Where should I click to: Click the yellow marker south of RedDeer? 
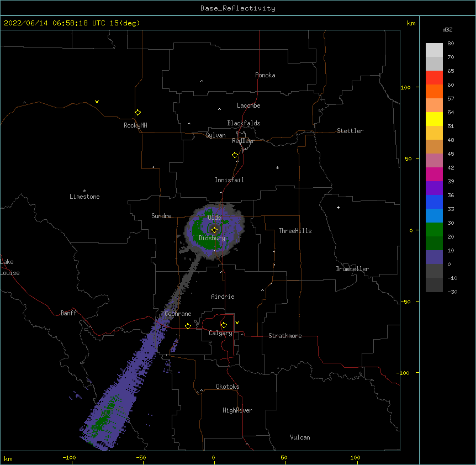click(x=235, y=155)
